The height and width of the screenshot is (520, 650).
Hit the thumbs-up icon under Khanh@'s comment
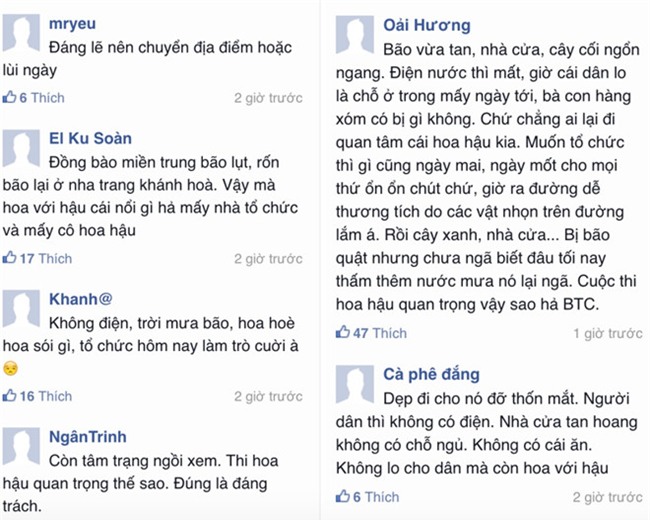point(10,396)
